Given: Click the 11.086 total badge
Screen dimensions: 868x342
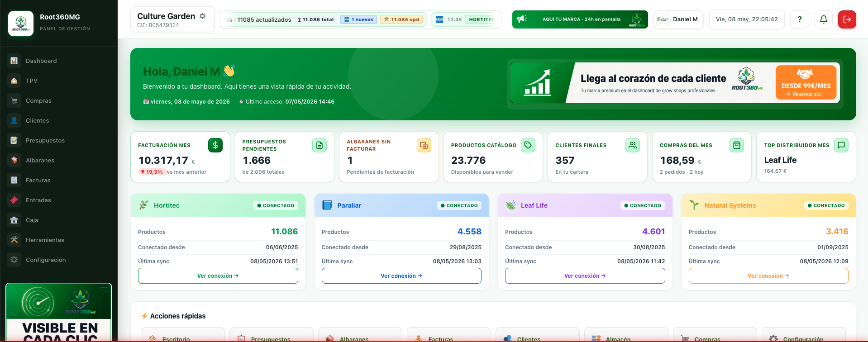Looking at the screenshot, I should click(x=316, y=19).
